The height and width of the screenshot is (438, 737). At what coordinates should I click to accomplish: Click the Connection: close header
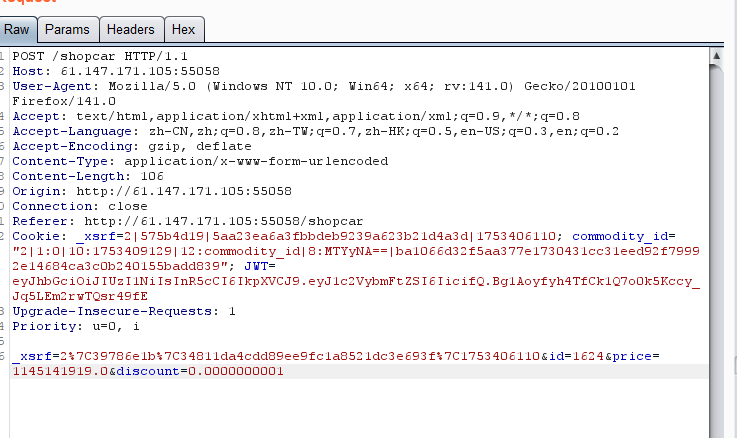[80, 206]
